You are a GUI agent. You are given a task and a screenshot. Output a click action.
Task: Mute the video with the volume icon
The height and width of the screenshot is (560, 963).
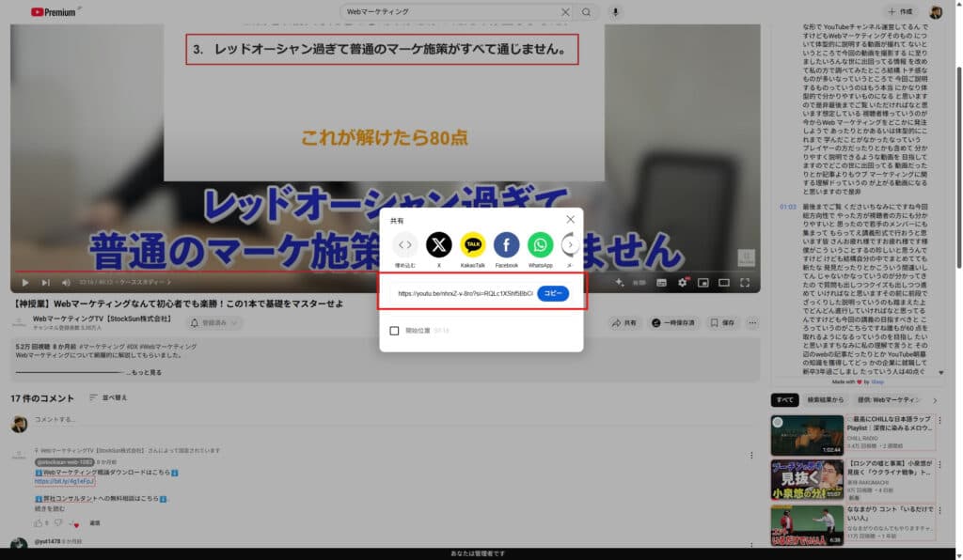point(64,282)
